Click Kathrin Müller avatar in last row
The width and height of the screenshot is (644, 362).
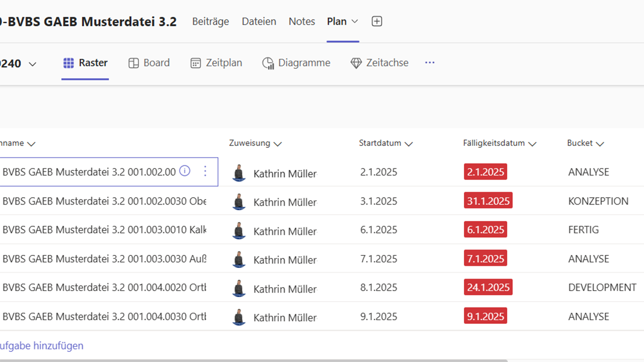pos(239,317)
